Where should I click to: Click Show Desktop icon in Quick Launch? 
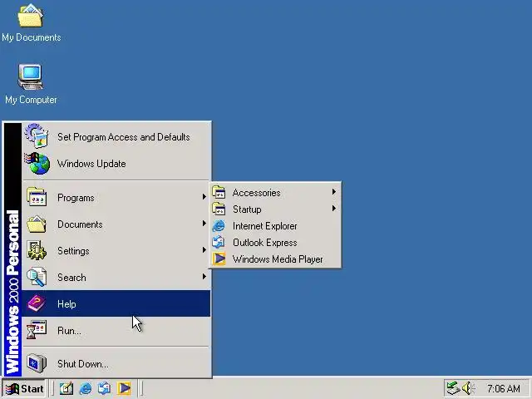(66, 388)
